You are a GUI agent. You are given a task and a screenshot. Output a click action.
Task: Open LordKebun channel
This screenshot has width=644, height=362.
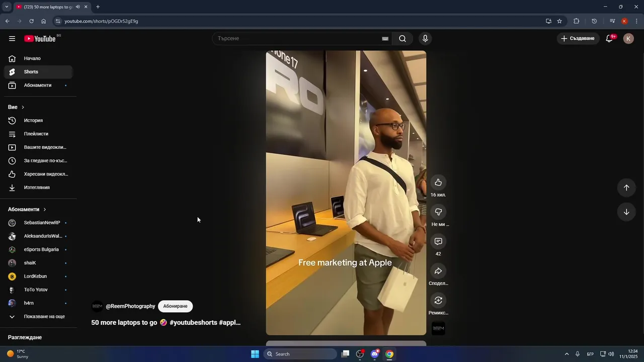[x=38, y=277]
